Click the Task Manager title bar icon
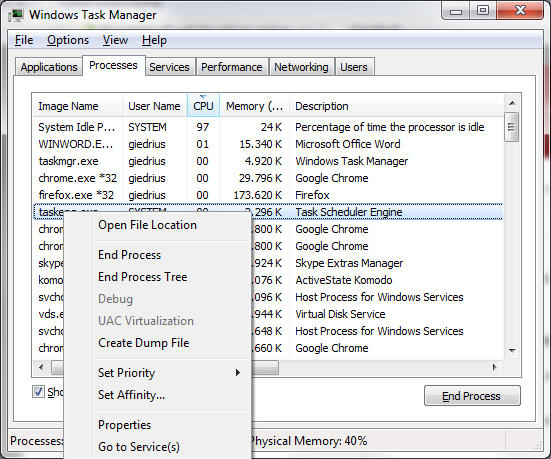The image size is (551, 459). click(x=16, y=15)
